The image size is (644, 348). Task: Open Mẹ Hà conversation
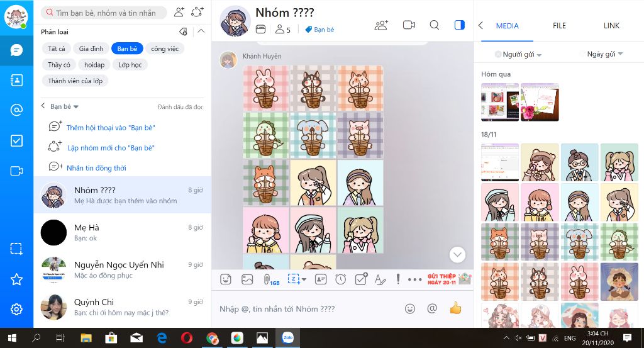click(123, 232)
